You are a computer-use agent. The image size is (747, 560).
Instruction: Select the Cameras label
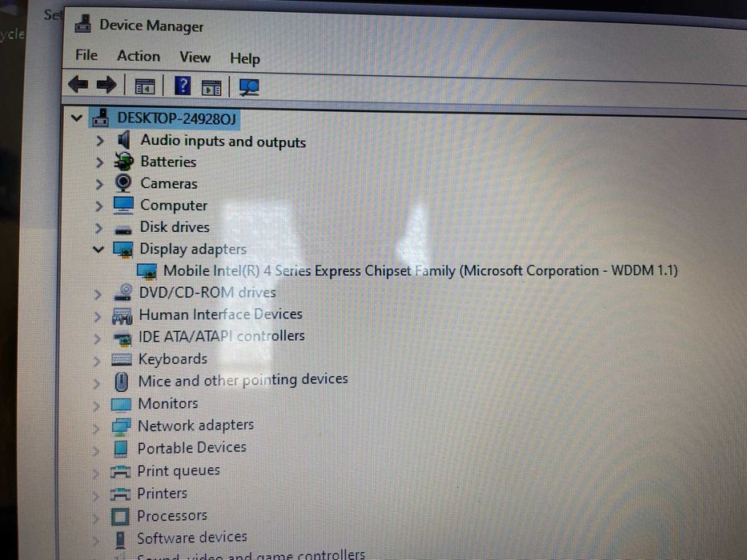(x=169, y=183)
